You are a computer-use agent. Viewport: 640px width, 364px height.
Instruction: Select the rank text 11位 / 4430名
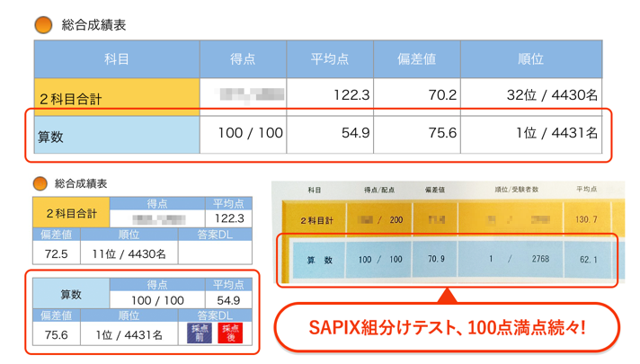129,254
